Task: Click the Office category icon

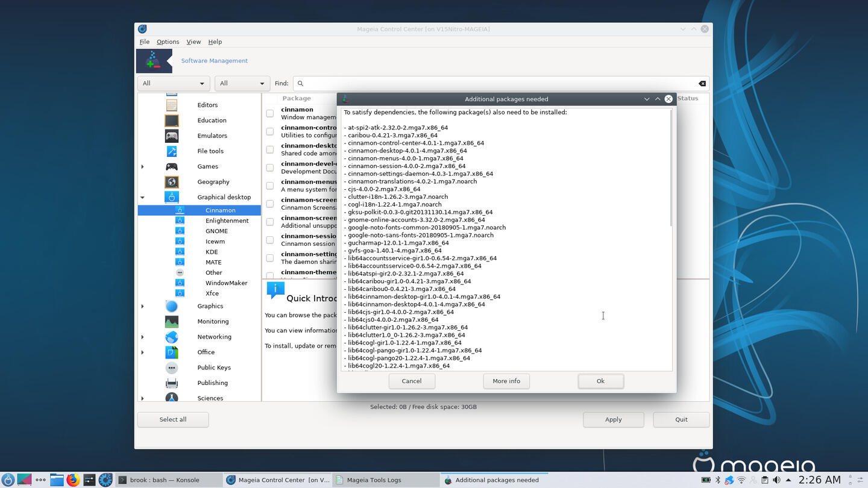Action: [172, 352]
